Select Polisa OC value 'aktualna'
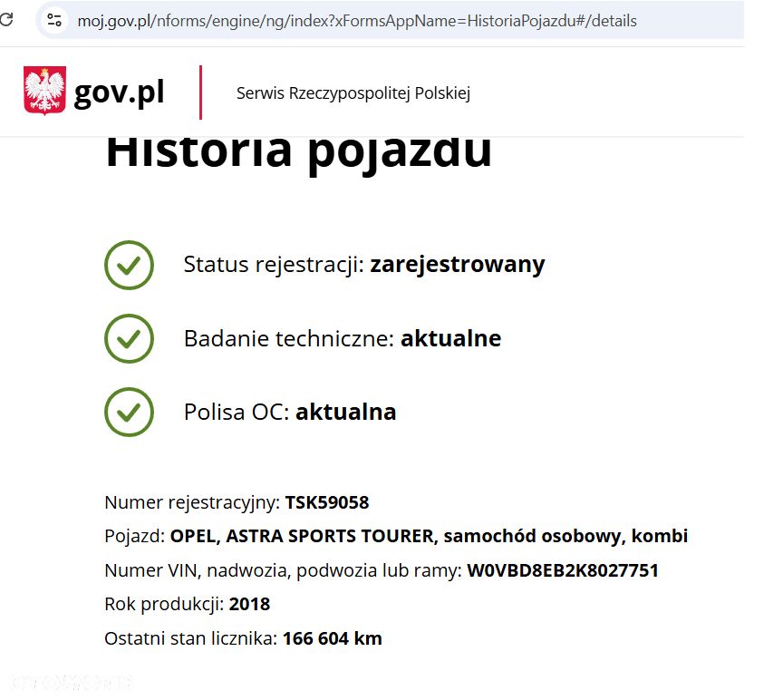Image resolution: width=783 pixels, height=700 pixels. 346,413
